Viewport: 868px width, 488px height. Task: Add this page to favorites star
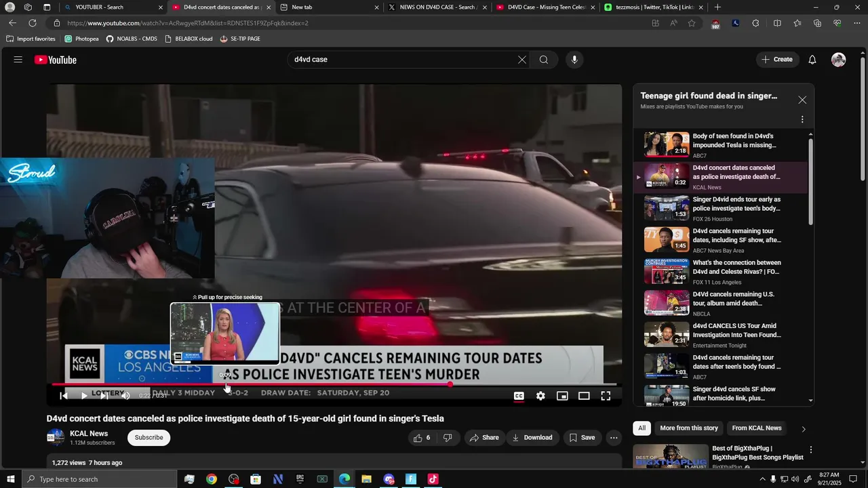(x=692, y=23)
